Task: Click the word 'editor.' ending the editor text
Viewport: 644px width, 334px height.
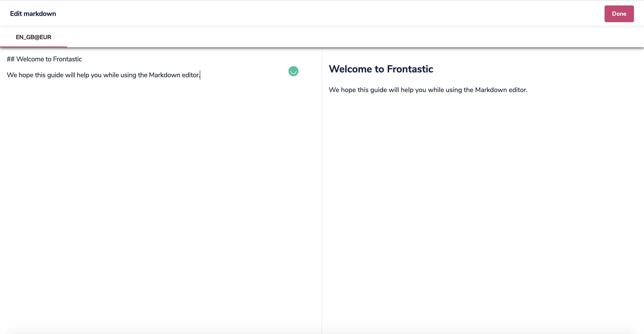Action: (x=191, y=75)
